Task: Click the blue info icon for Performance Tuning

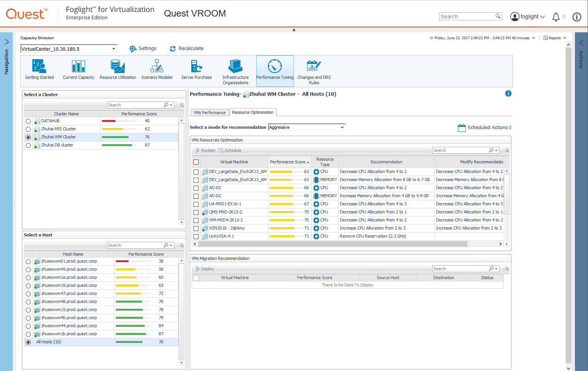Action: pyautogui.click(x=508, y=93)
